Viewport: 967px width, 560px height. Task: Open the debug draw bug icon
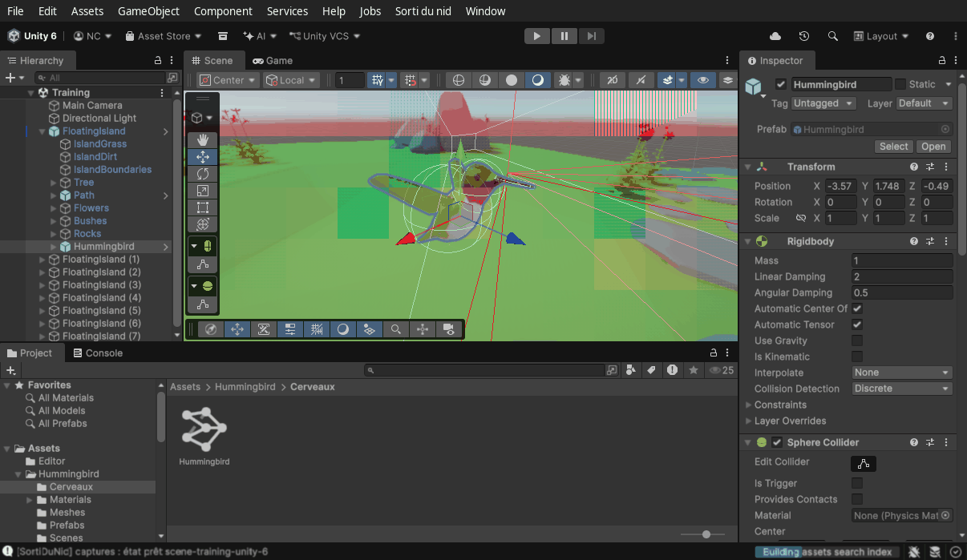(564, 80)
